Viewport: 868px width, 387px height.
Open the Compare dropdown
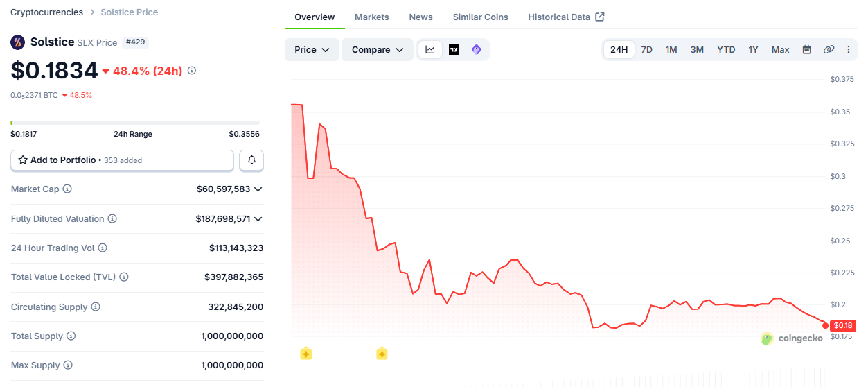[x=378, y=49]
